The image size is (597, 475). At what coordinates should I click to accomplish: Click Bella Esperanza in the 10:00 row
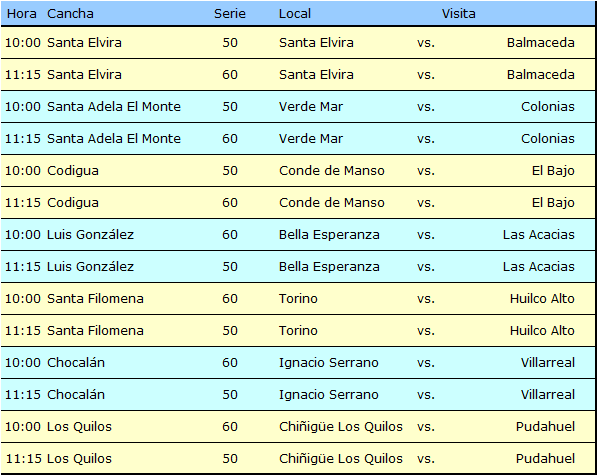[x=329, y=234]
